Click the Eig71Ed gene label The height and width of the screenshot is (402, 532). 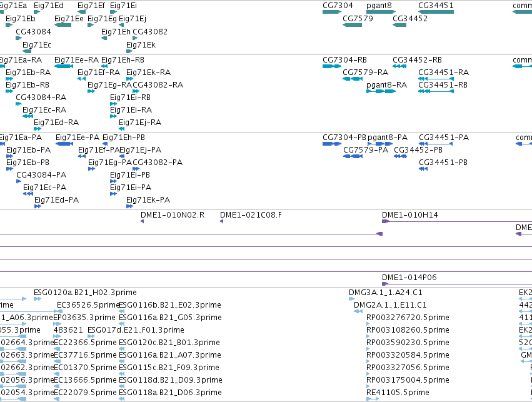tap(49, 6)
